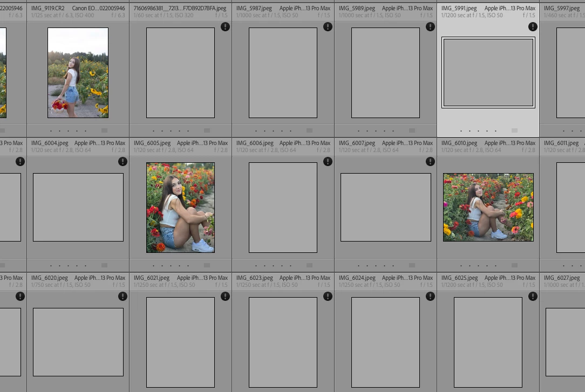Click the missing-photo exclamation badge on IMG_5987.jpeg
This screenshot has width=585, height=392.
pyautogui.click(x=328, y=27)
